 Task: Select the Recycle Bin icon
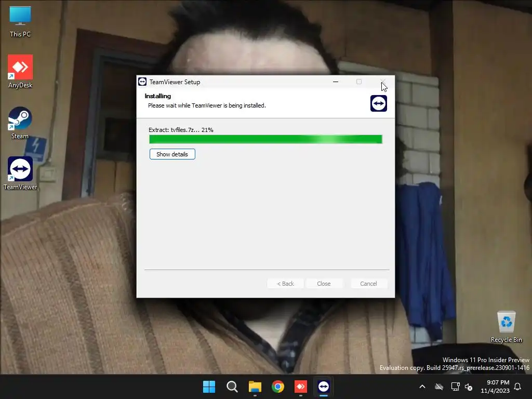click(506, 327)
